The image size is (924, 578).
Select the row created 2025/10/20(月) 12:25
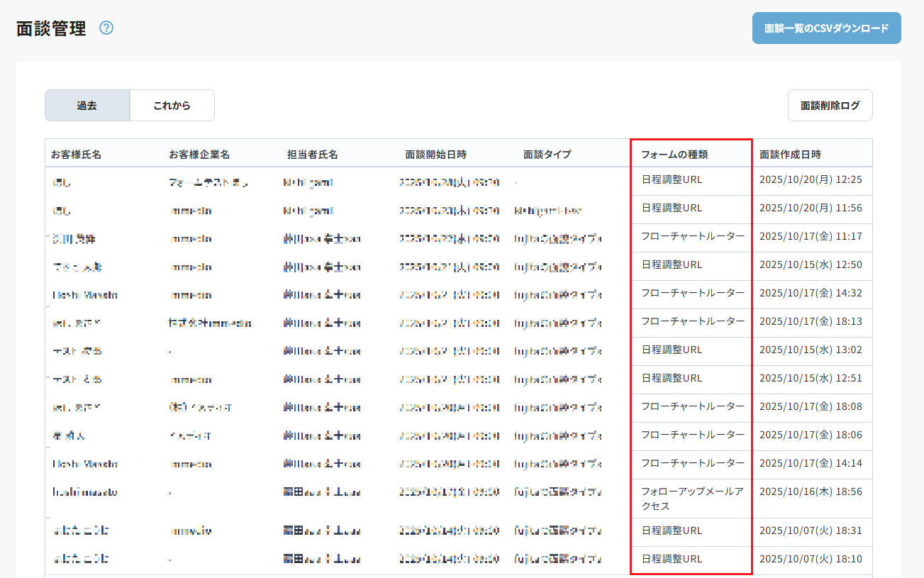[x=811, y=180]
